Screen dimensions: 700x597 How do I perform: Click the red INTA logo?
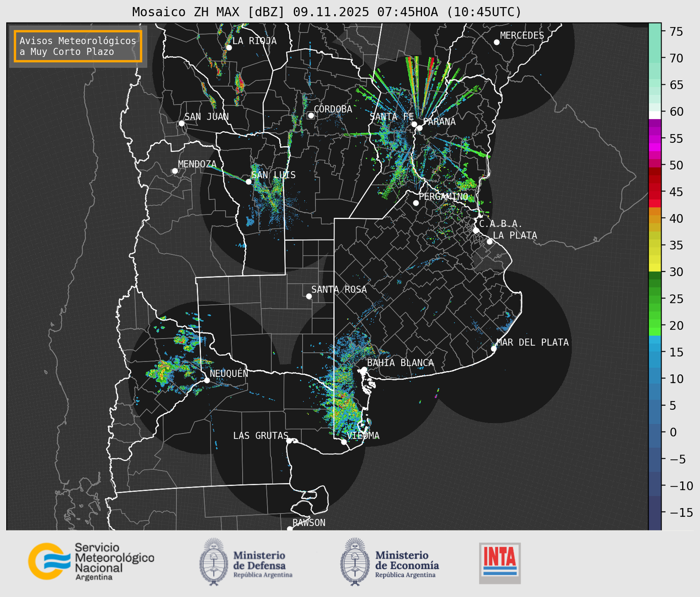point(500,563)
